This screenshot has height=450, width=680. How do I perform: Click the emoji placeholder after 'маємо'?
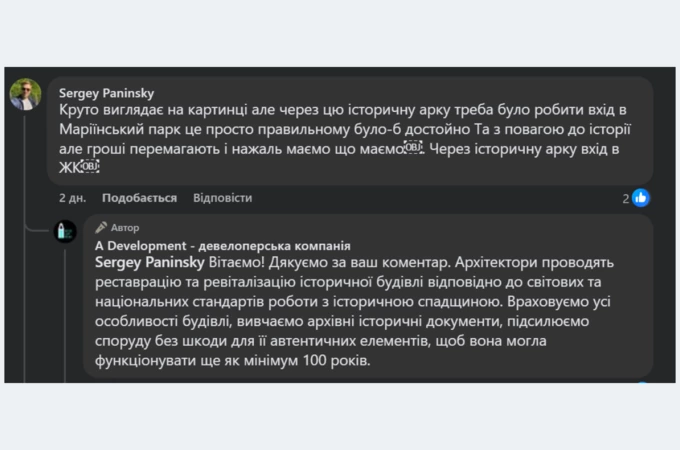click(414, 148)
